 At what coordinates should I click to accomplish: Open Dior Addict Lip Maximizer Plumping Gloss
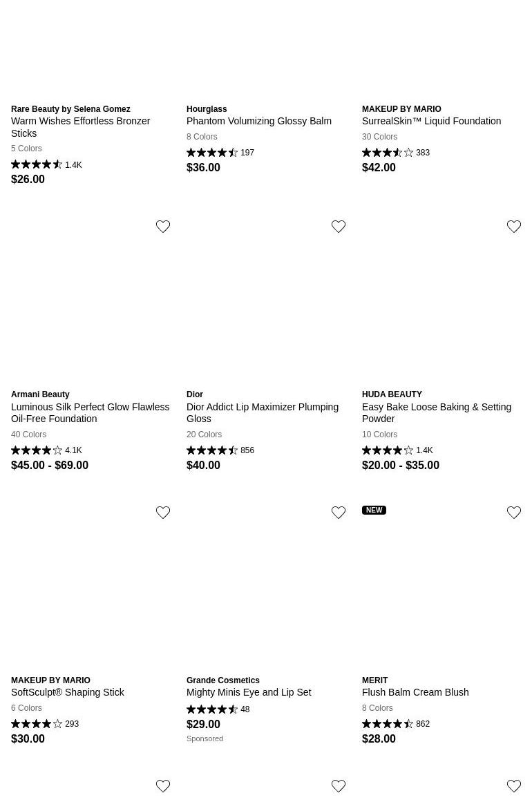tap(263, 412)
